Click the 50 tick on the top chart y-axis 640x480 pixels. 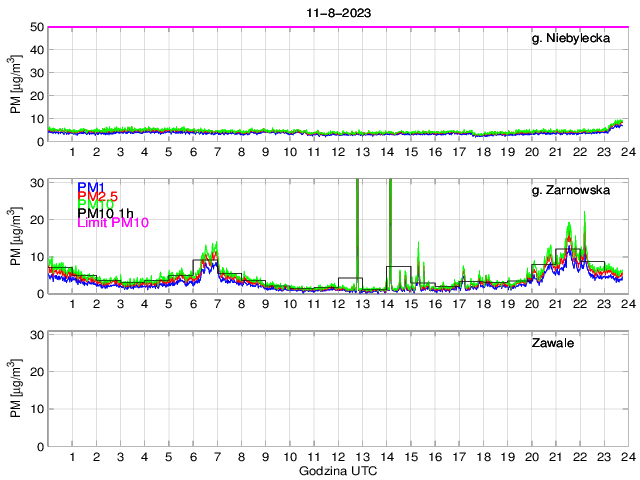point(36,27)
